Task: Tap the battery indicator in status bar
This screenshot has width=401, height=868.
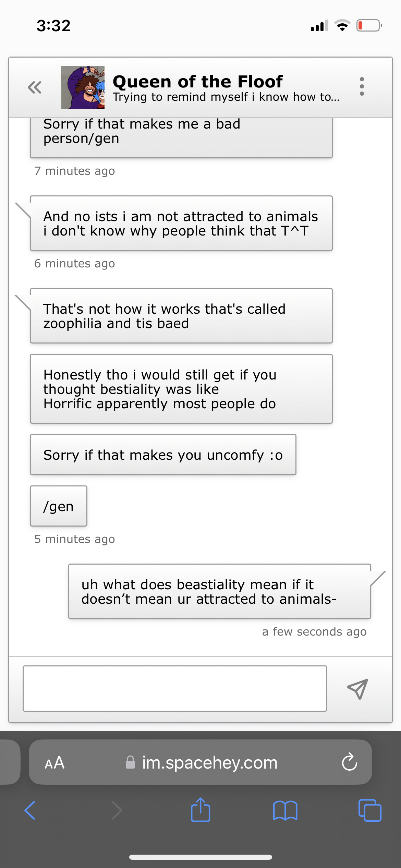Action: coord(369,26)
